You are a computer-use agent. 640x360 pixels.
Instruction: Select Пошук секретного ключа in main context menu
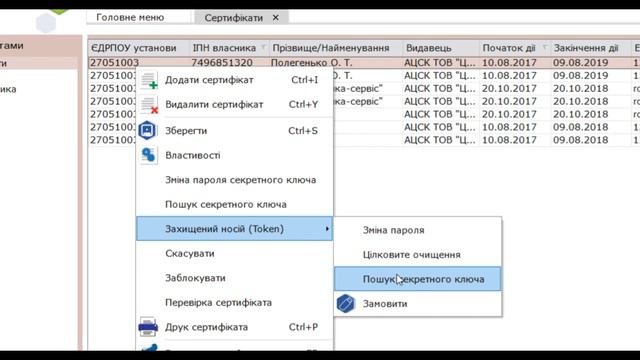pyautogui.click(x=234, y=204)
